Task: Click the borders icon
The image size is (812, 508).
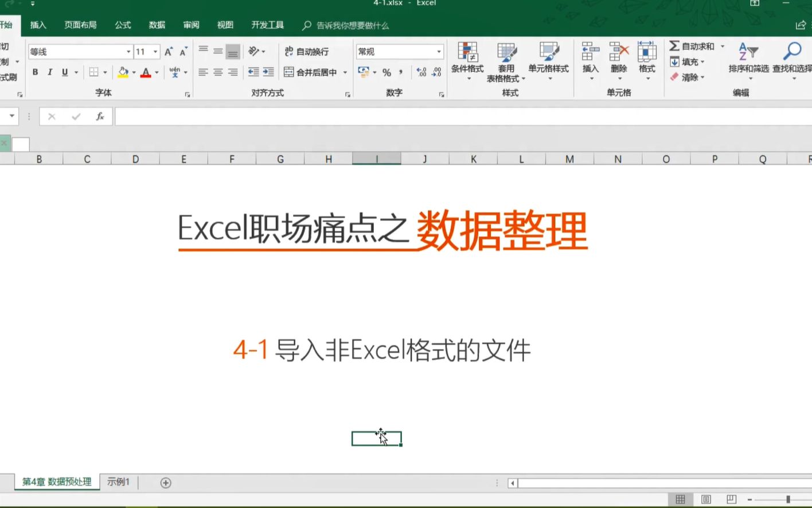Action: pyautogui.click(x=94, y=72)
